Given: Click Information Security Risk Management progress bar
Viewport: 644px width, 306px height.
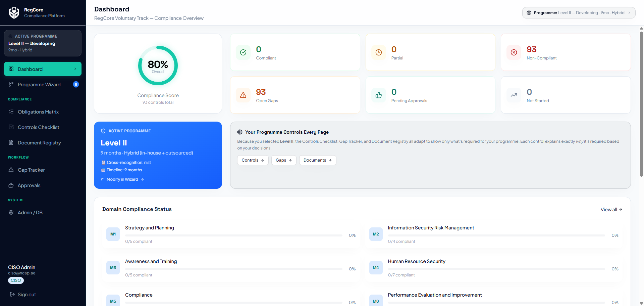Looking at the screenshot, I should tap(496, 235).
